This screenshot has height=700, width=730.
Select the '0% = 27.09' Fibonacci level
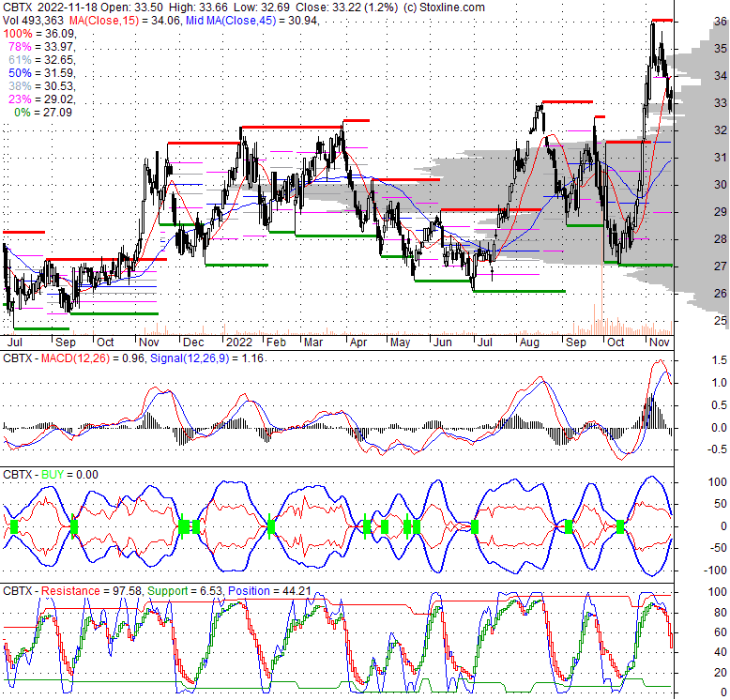pos(43,113)
